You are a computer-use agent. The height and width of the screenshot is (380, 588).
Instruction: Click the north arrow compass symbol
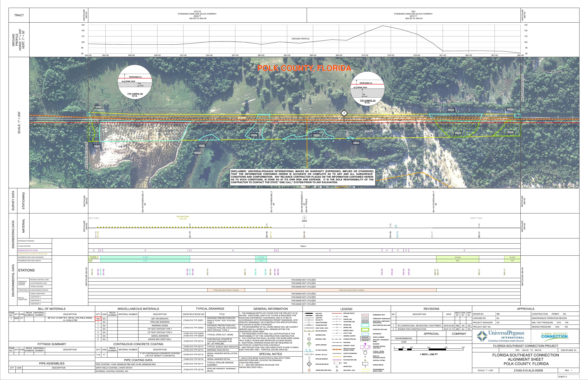(553, 72)
